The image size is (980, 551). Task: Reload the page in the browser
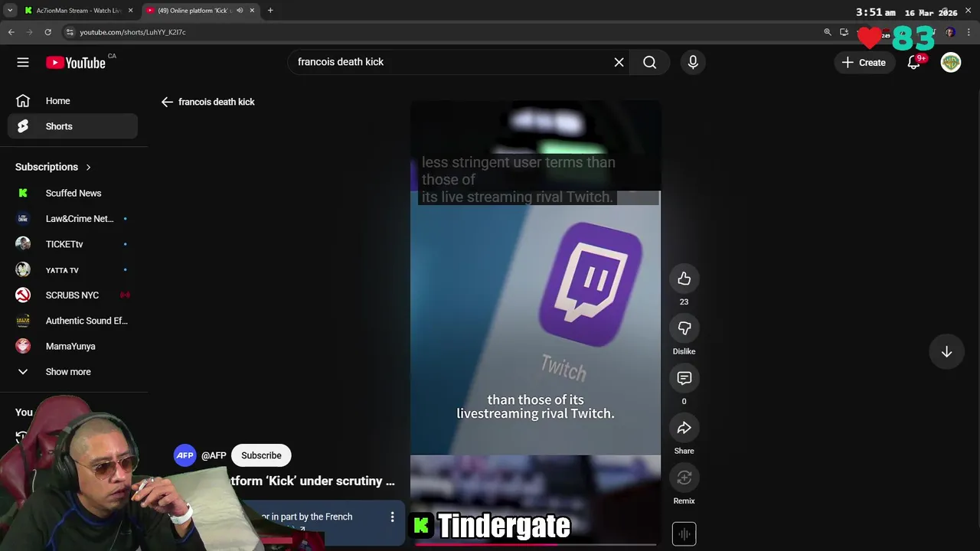(47, 32)
